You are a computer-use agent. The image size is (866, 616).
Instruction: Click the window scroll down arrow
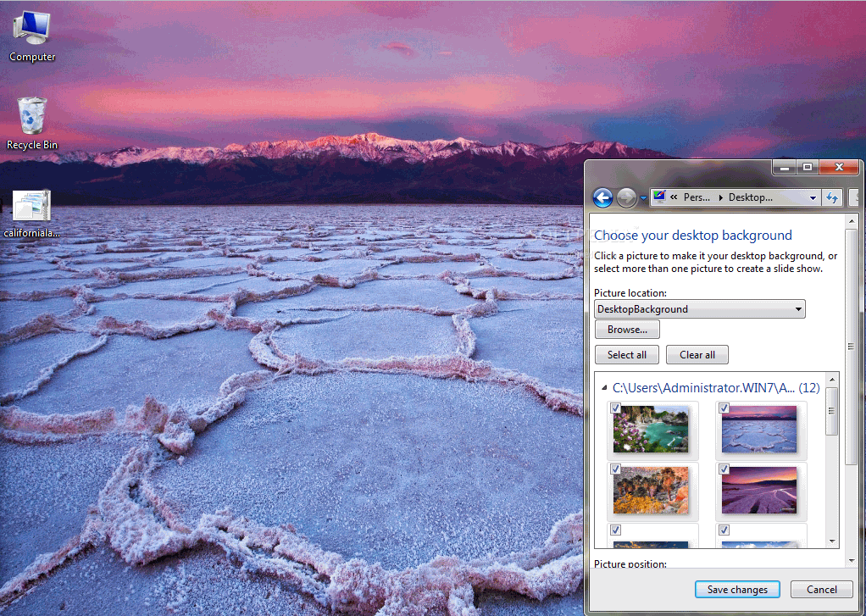click(x=852, y=561)
